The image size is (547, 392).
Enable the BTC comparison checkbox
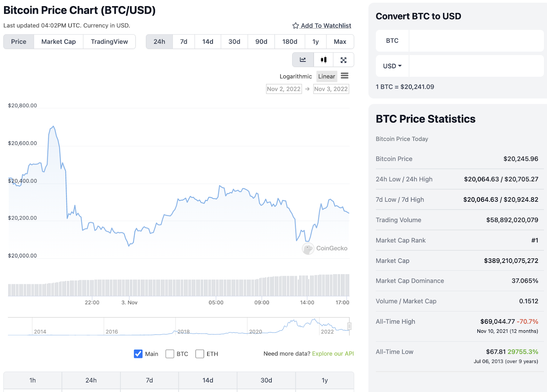170,354
